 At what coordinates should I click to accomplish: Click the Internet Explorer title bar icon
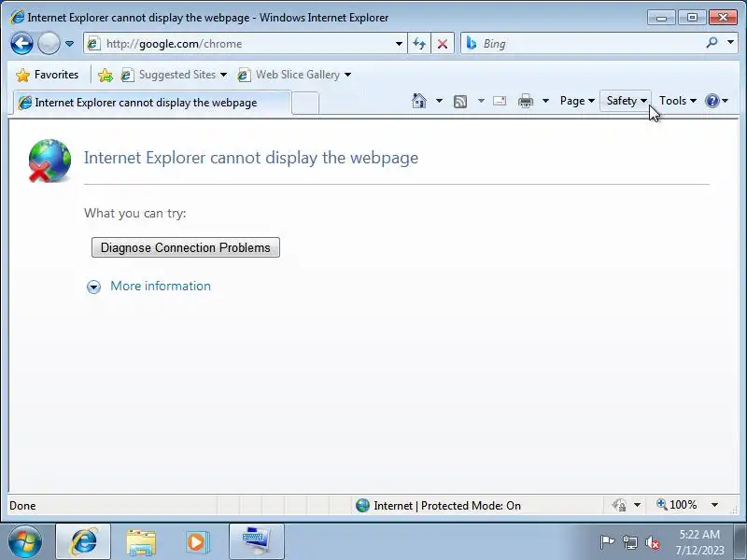click(17, 17)
